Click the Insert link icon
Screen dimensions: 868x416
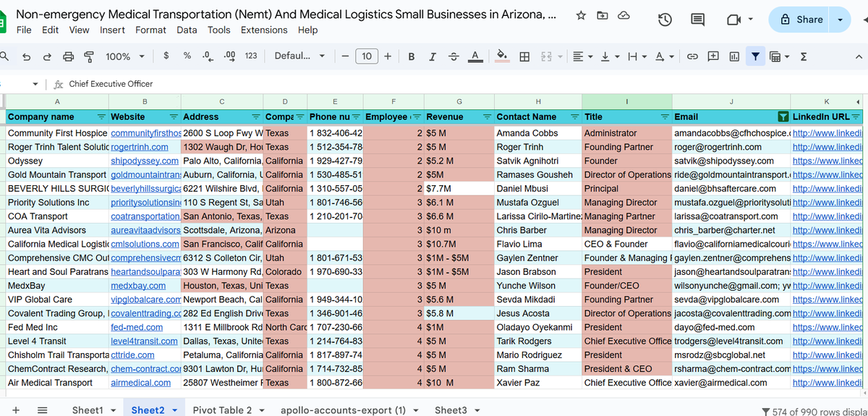[692, 56]
